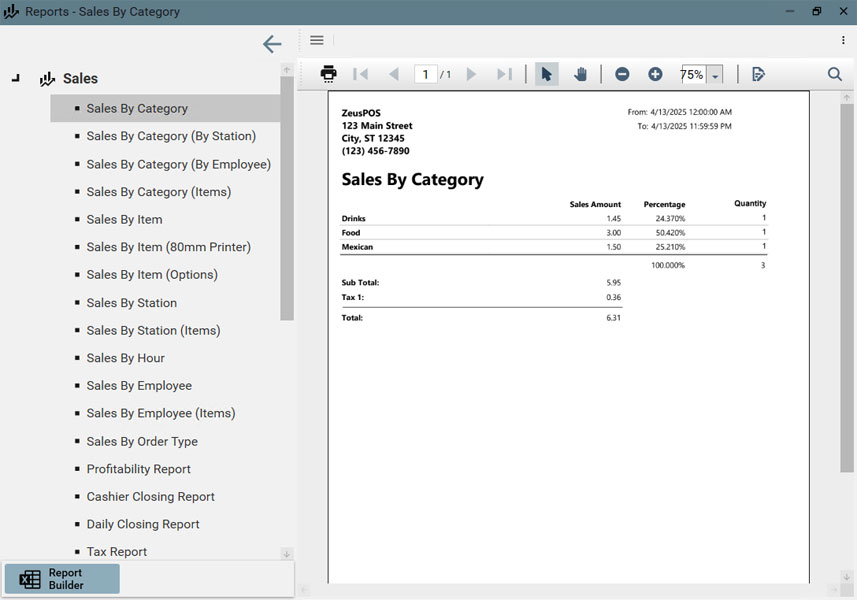Click the Total value 6.31
The height and width of the screenshot is (600, 857).
click(613, 317)
